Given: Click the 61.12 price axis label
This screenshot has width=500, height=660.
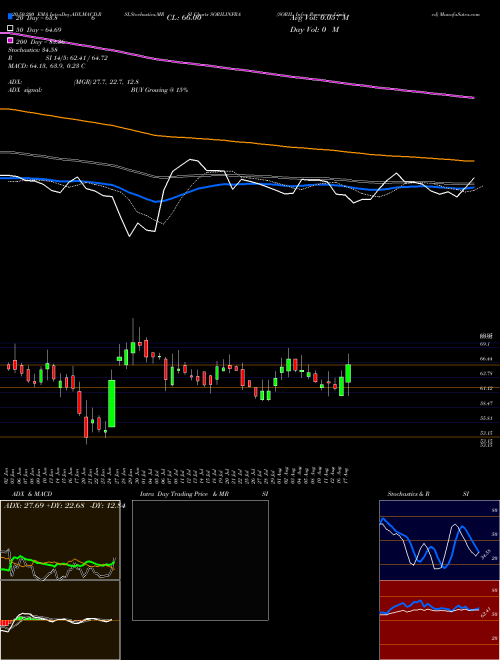Looking at the screenshot, I should pos(486,388).
